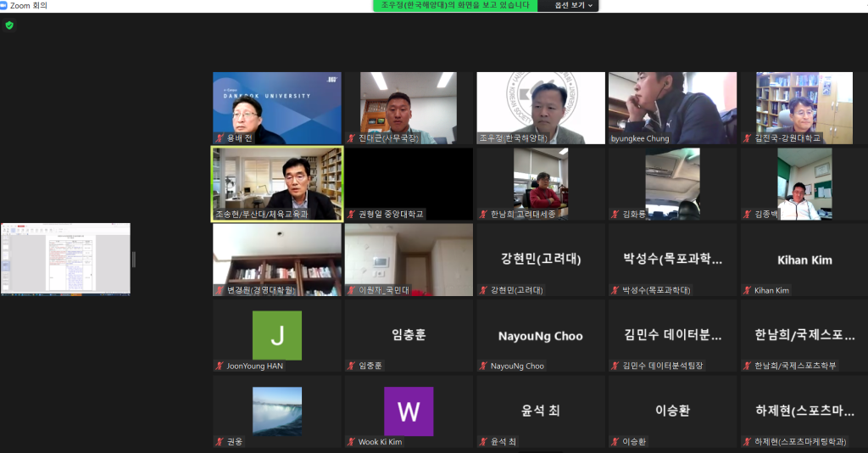Screen dimensions: 868x453
Task: Select the 하제현(스포츠마케팅학과) participant tile
Action: pyautogui.click(x=804, y=411)
